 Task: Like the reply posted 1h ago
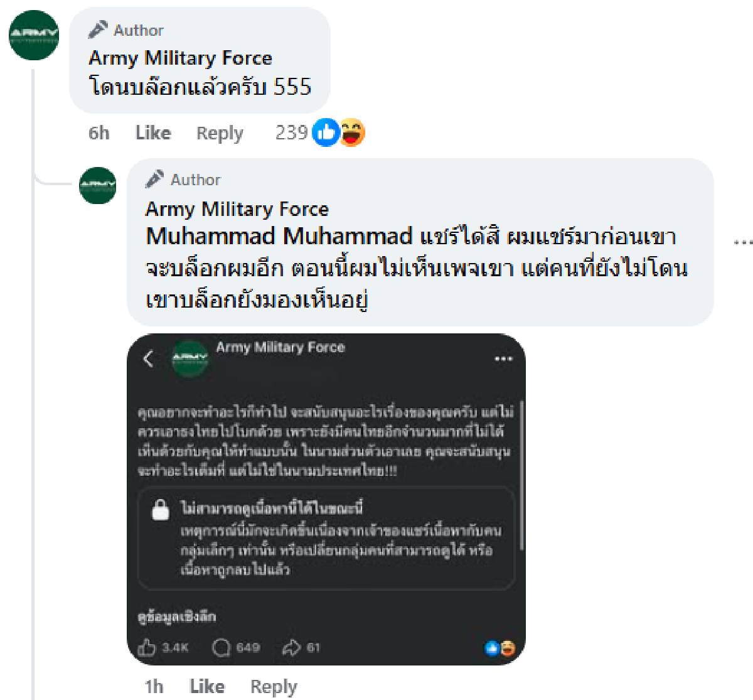[x=207, y=686]
